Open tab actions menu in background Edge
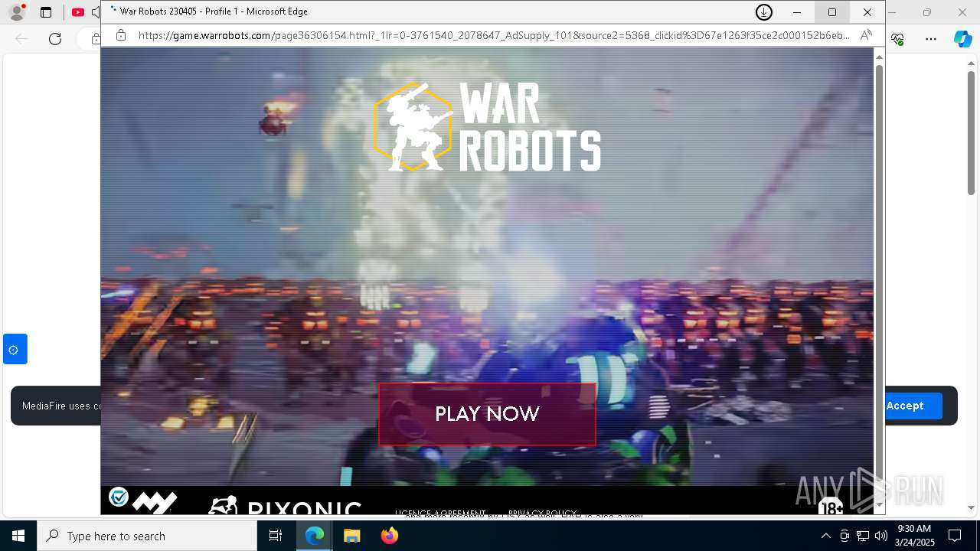980x551 pixels. coord(46,12)
